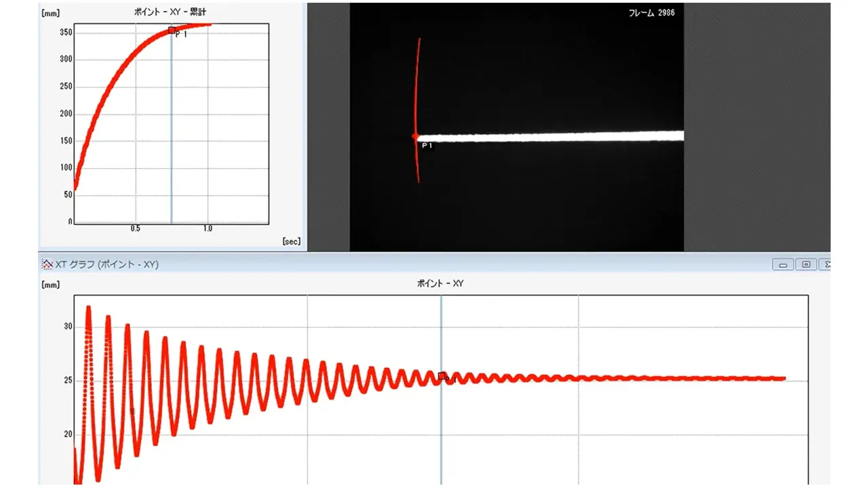Click the P 1 label in the video view

(427, 146)
